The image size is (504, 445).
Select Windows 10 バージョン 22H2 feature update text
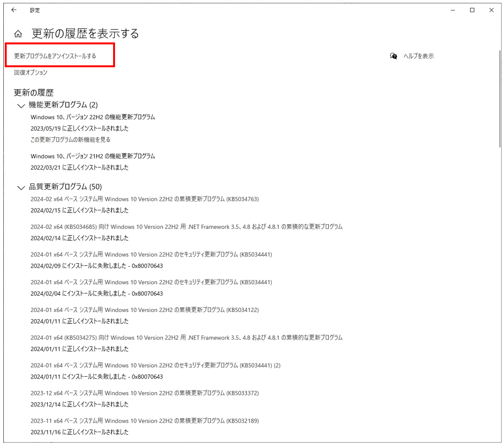[93, 117]
